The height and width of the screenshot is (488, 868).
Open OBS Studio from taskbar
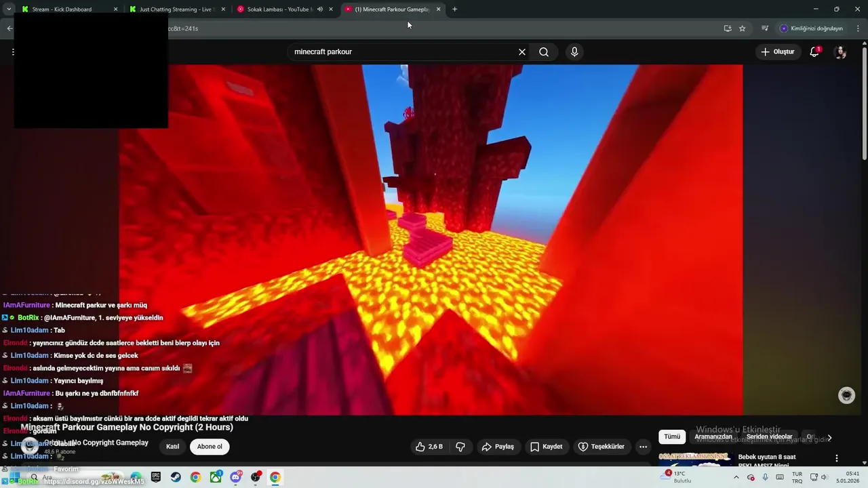click(x=256, y=477)
